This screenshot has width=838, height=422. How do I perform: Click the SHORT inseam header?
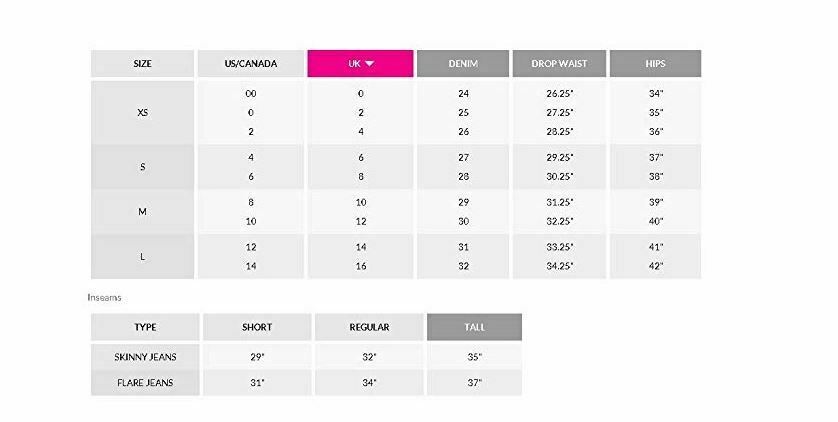coord(257,327)
